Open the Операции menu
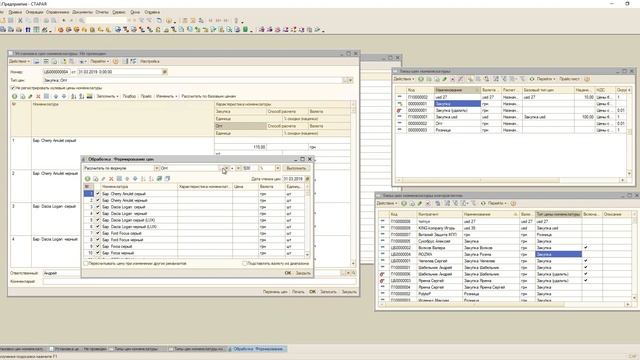Image resolution: width=640 pixels, height=360 pixels. [x=34, y=12]
